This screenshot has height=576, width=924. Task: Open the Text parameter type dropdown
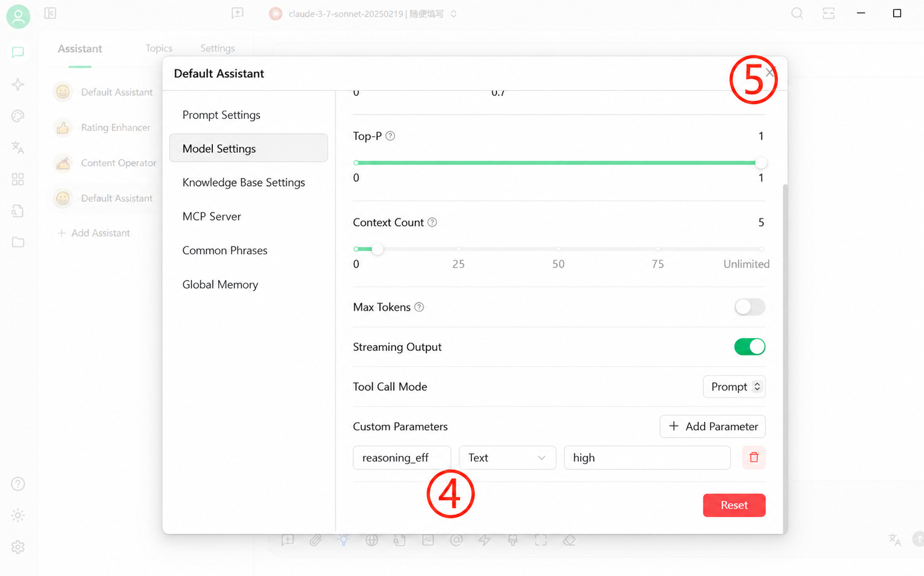click(x=507, y=458)
